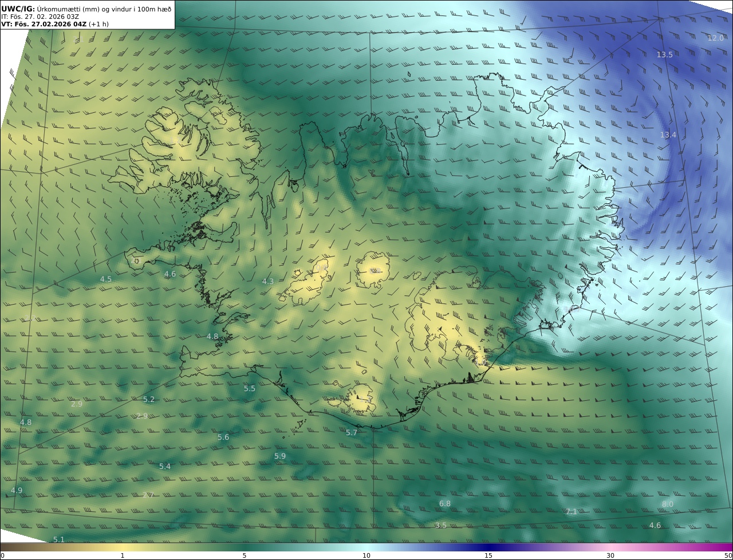Viewport: 733px width, 560px height.
Task: Select the 7.1 value label
Action: (572, 511)
